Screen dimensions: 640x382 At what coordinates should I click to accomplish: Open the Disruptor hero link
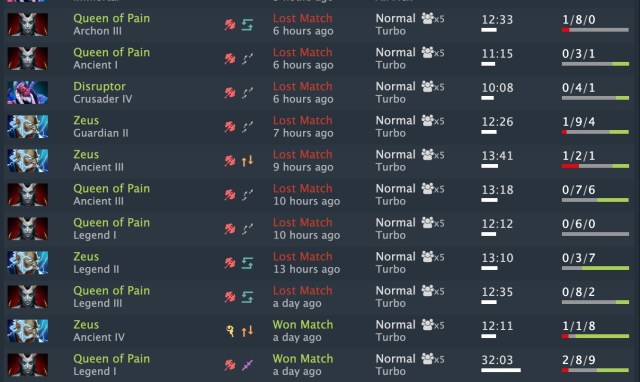pos(99,87)
